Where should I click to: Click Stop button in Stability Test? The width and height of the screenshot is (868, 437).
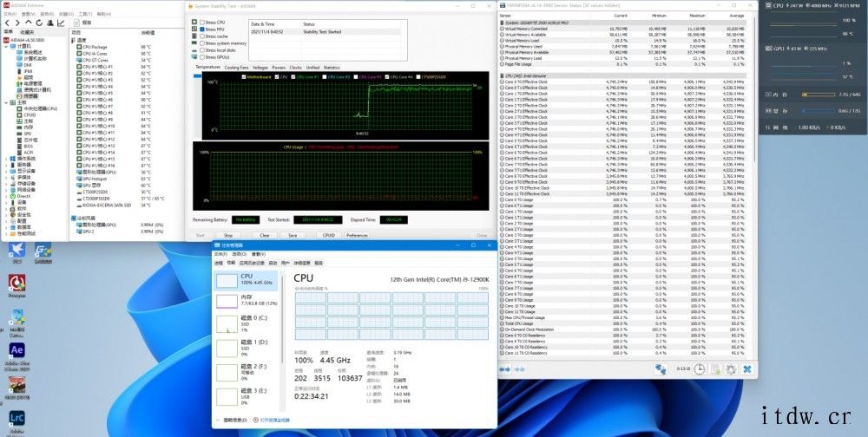click(228, 235)
